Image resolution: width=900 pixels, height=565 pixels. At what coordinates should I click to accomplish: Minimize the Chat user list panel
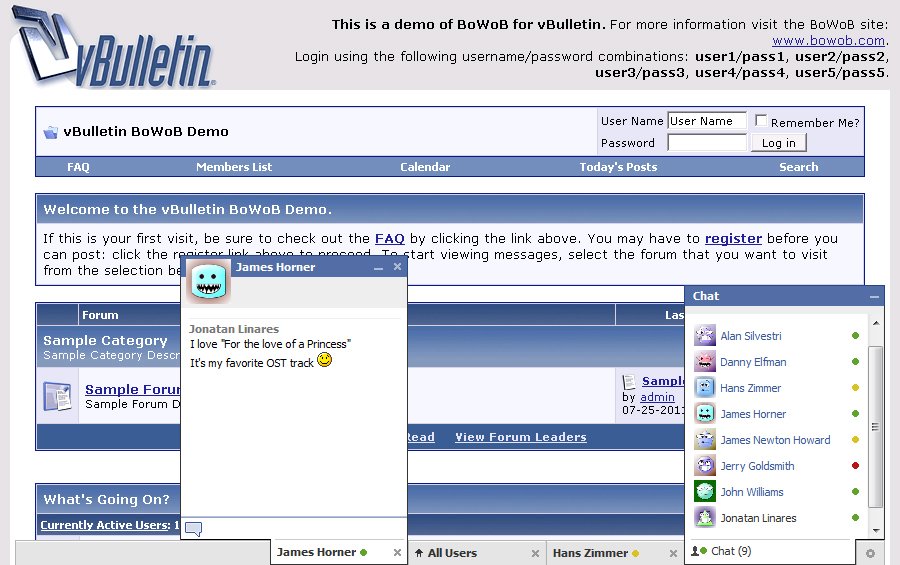pyautogui.click(x=874, y=297)
